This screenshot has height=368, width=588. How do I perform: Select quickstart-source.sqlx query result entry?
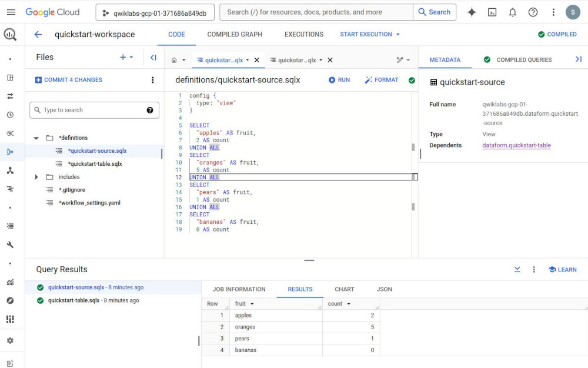click(x=96, y=287)
